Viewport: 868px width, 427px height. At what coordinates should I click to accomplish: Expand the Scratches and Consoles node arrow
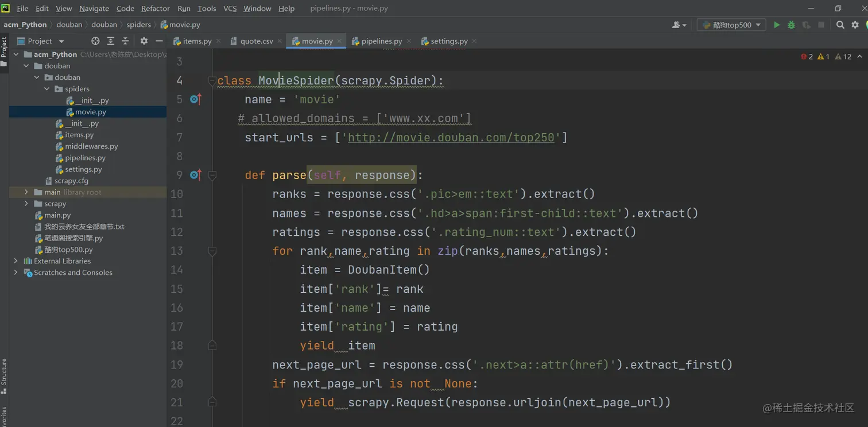coord(16,273)
